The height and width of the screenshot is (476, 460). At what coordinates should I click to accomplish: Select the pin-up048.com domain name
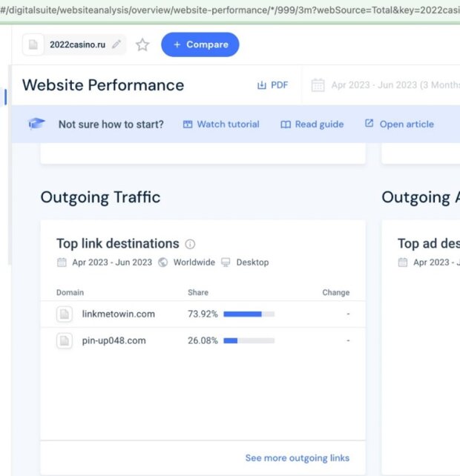114,341
